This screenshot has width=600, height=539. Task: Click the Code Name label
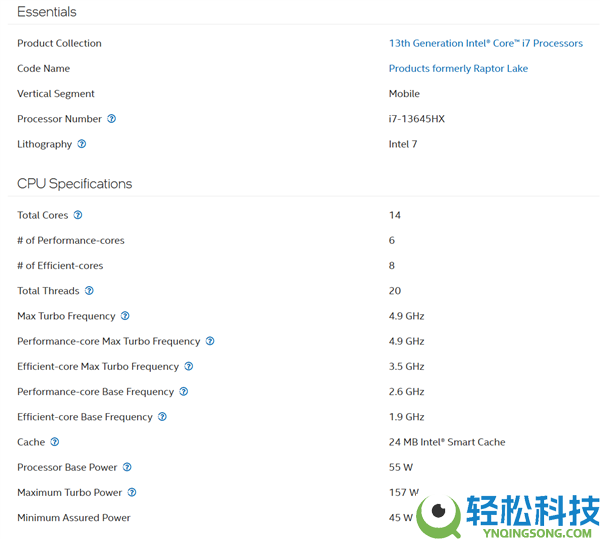[x=44, y=68]
